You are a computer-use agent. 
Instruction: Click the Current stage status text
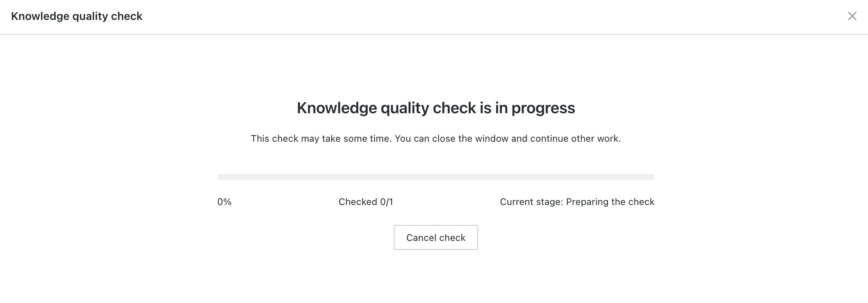pyautogui.click(x=577, y=202)
